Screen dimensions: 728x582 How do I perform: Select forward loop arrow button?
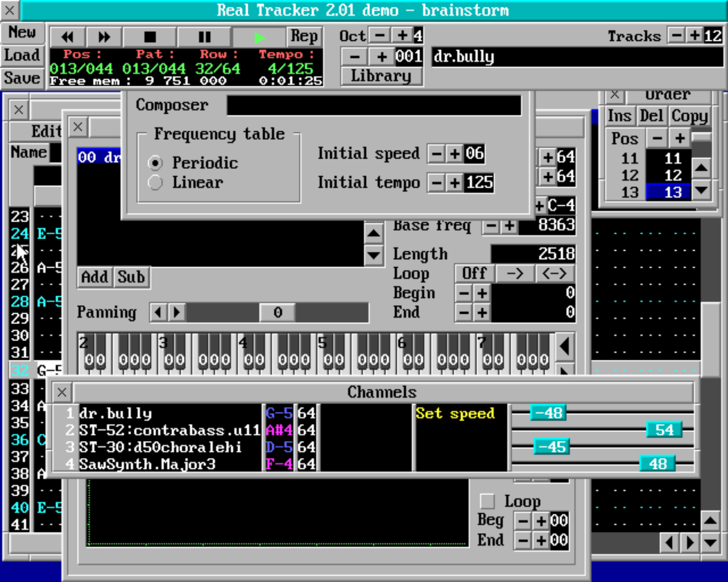point(515,273)
